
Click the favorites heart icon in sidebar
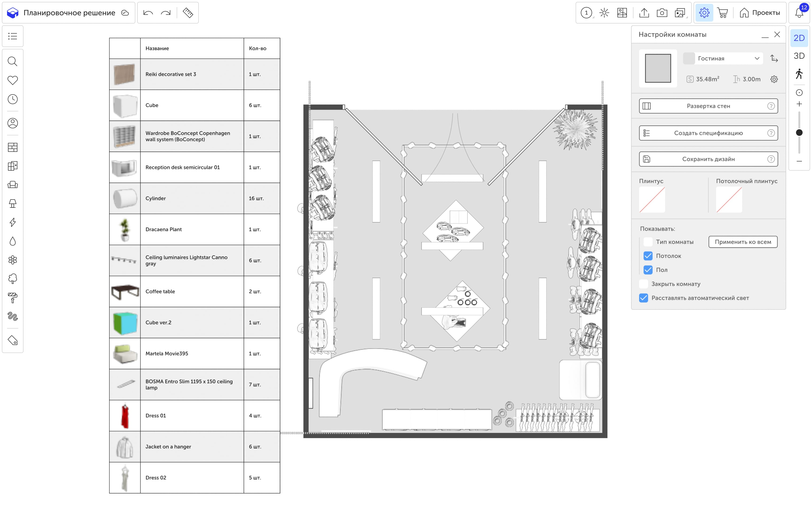tap(13, 80)
